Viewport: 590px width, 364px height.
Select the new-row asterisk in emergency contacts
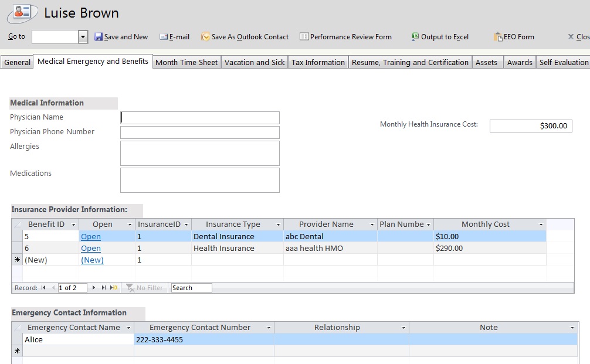(x=18, y=351)
